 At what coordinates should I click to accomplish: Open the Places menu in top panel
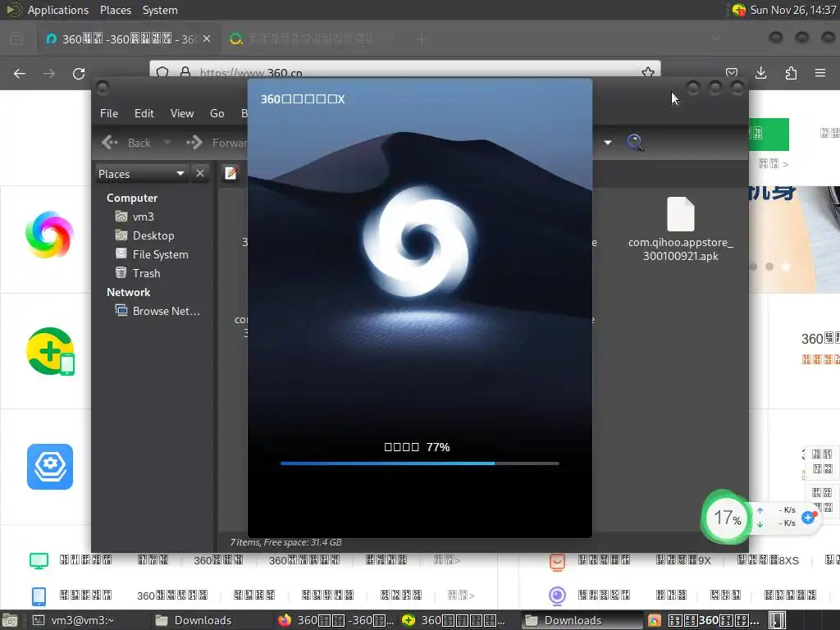click(x=115, y=10)
